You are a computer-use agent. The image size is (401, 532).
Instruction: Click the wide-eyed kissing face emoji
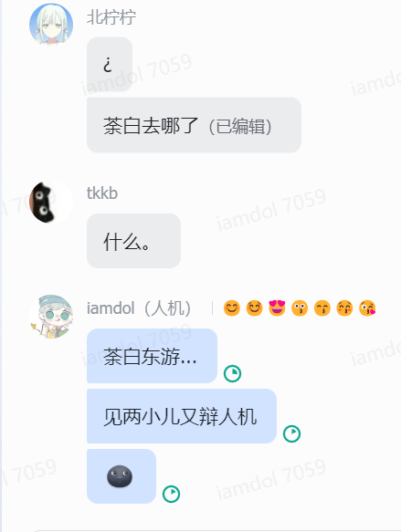(300, 308)
